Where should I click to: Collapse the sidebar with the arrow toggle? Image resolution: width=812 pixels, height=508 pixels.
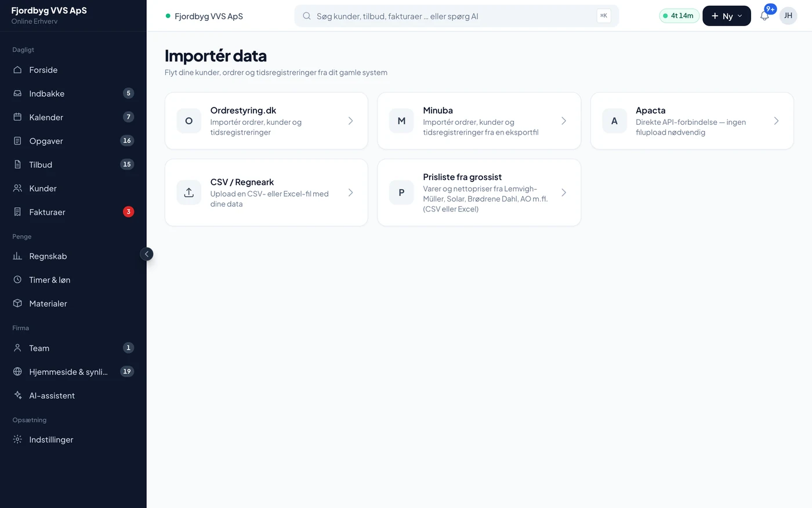pos(147,254)
